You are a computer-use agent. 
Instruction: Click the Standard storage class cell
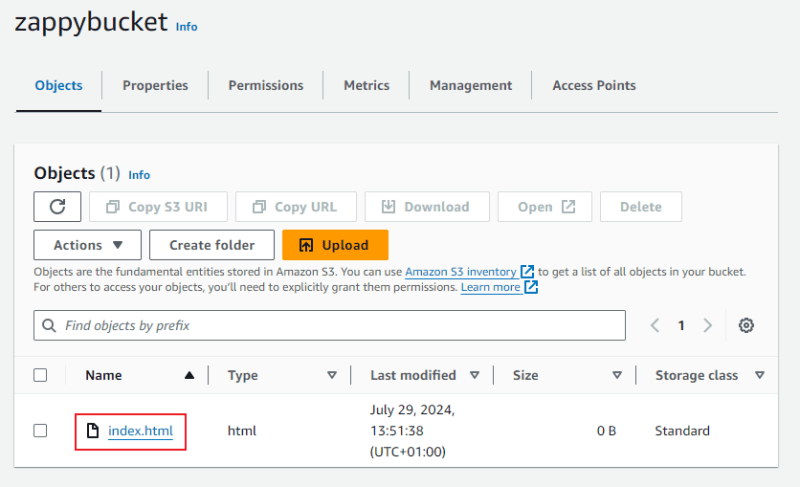tap(682, 431)
